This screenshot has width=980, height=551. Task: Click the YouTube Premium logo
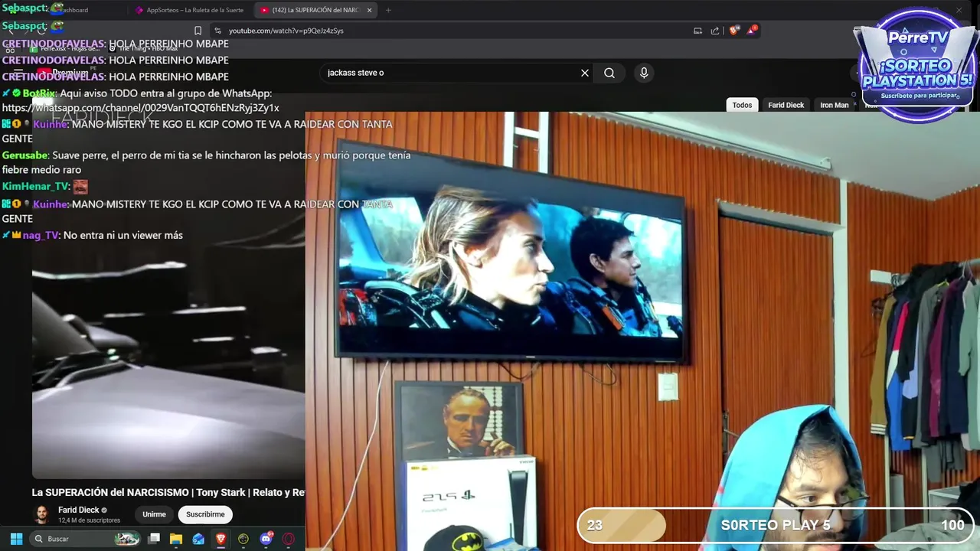point(64,73)
